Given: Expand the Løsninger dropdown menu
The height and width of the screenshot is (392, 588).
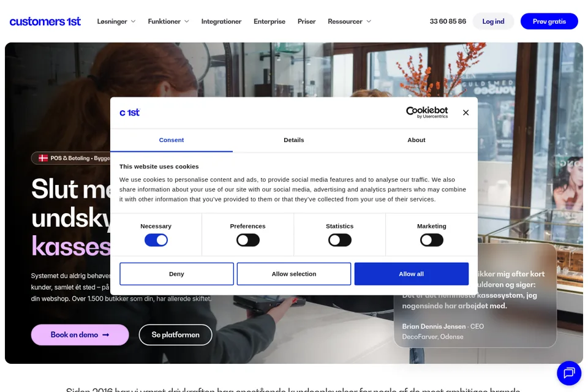Looking at the screenshot, I should coord(116,21).
